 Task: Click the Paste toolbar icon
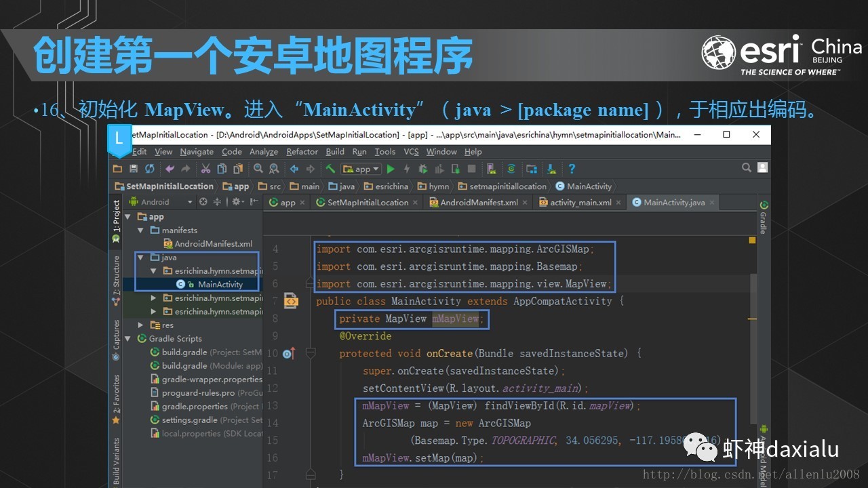(x=237, y=169)
